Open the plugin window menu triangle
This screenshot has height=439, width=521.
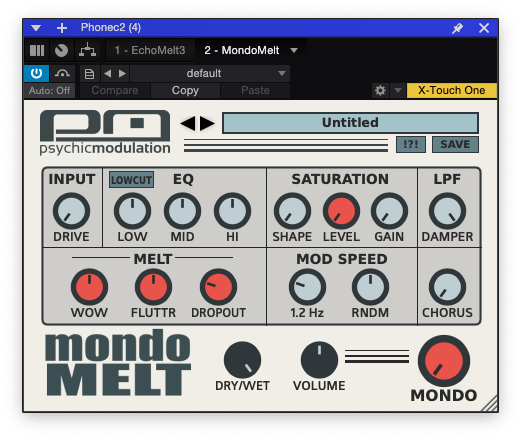36,28
